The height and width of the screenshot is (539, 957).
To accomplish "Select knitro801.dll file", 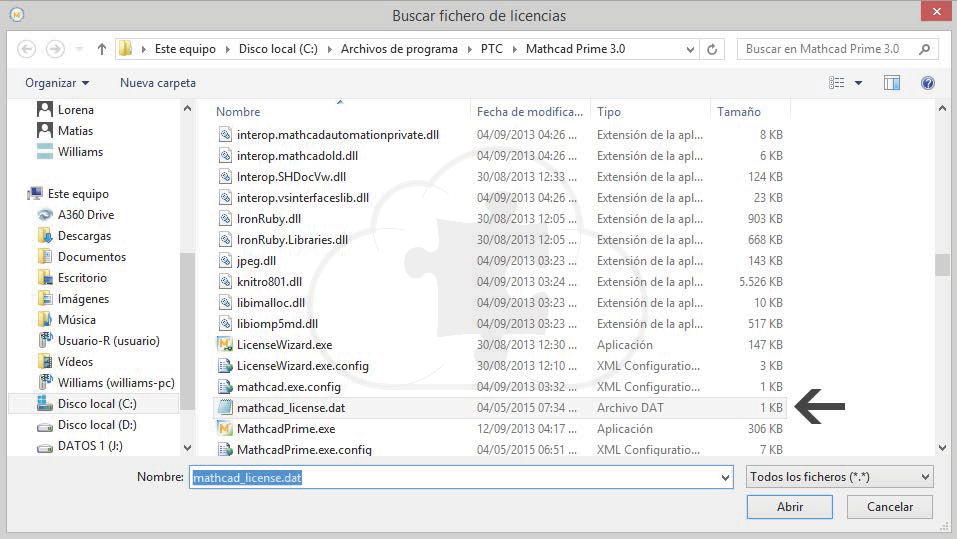I will pyautogui.click(x=269, y=282).
